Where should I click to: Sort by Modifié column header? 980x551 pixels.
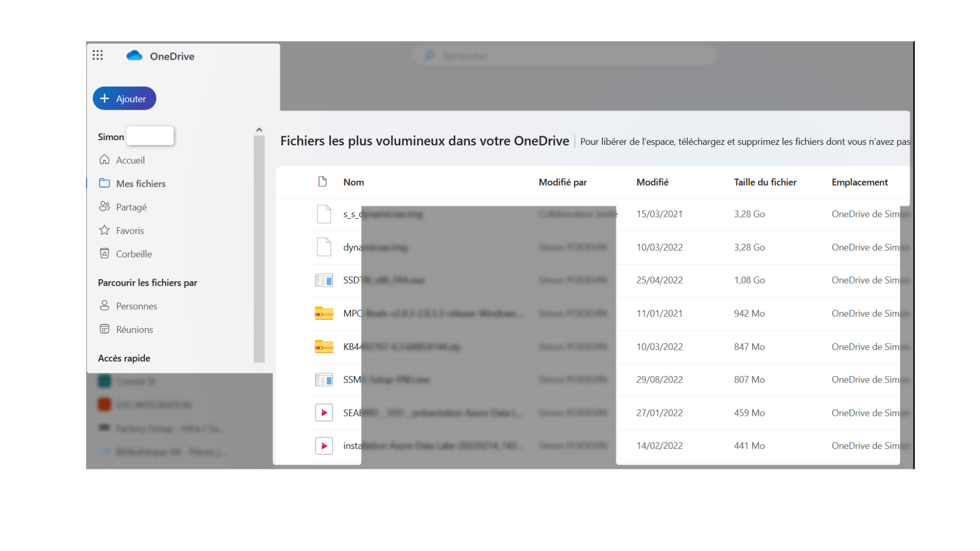pyautogui.click(x=652, y=182)
